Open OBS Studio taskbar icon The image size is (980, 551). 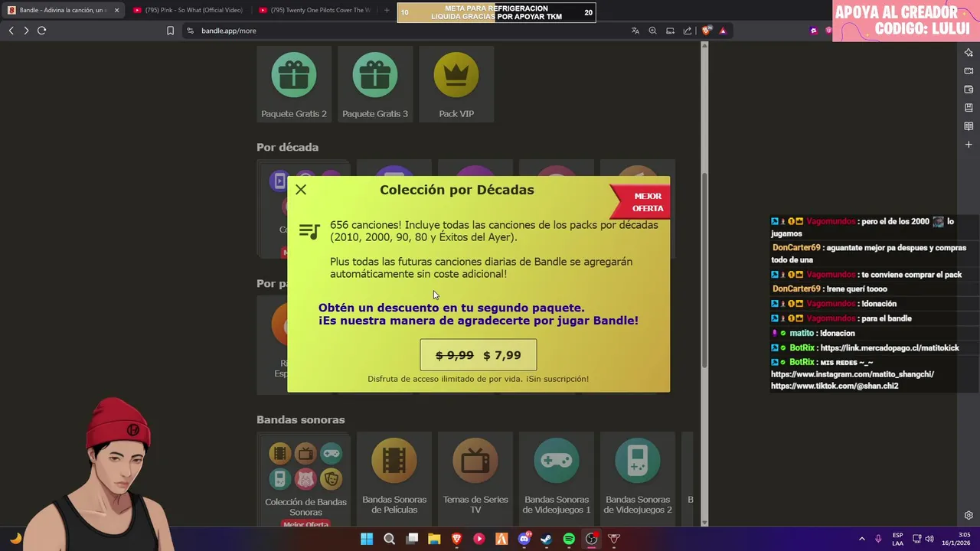(591, 539)
